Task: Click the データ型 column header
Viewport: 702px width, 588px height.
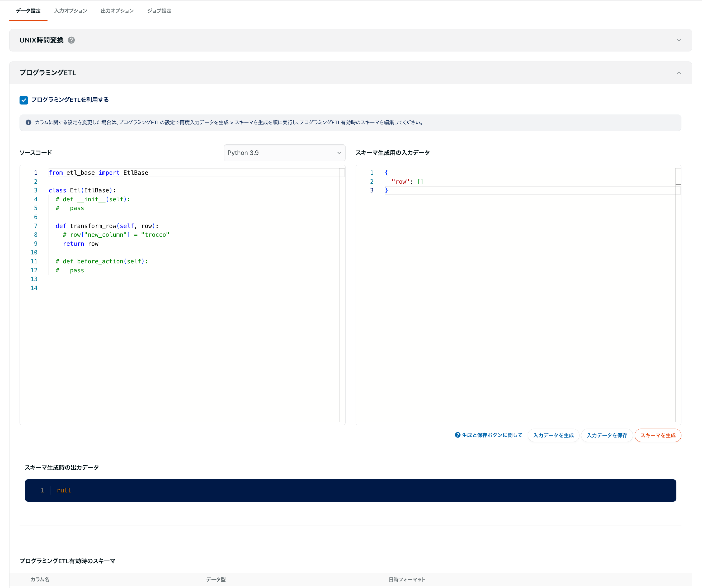Action: pos(216,579)
